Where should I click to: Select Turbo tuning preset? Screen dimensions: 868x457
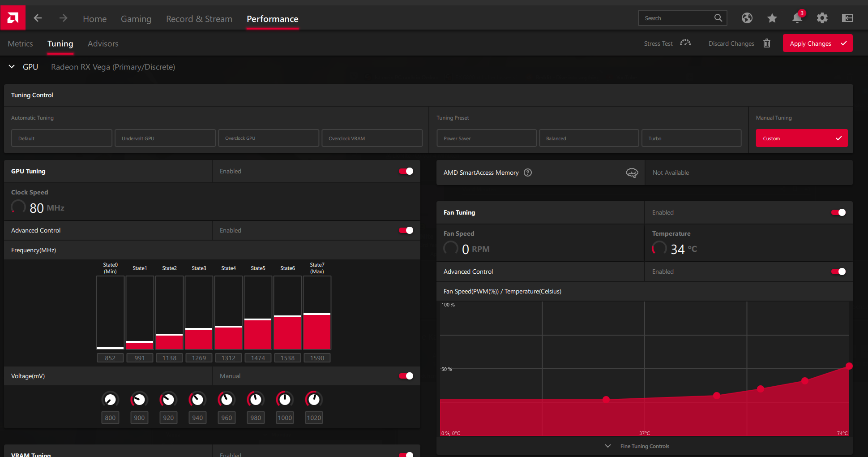click(x=692, y=138)
